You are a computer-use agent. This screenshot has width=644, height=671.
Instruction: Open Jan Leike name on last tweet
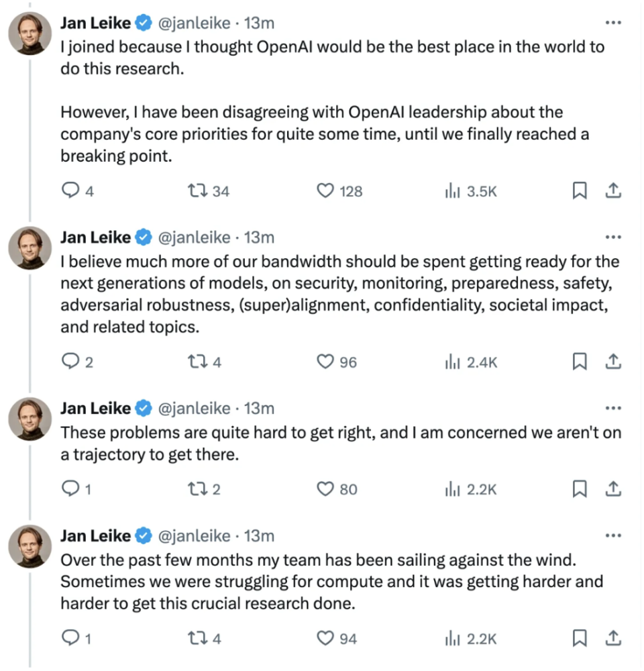point(95,535)
